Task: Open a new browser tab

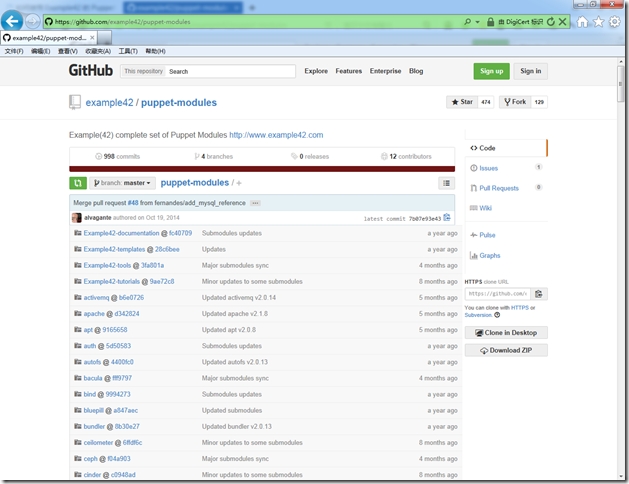Action: pyautogui.click(x=105, y=38)
